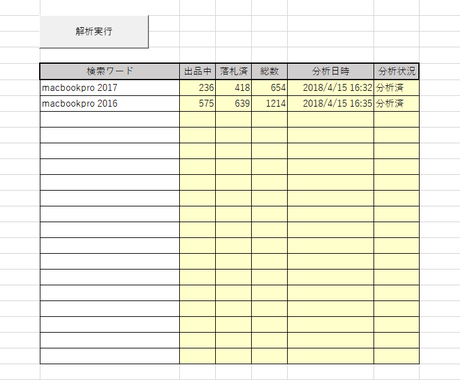The width and height of the screenshot is (460, 380).
Task: Click the cell showing 639
Action: pos(233,104)
